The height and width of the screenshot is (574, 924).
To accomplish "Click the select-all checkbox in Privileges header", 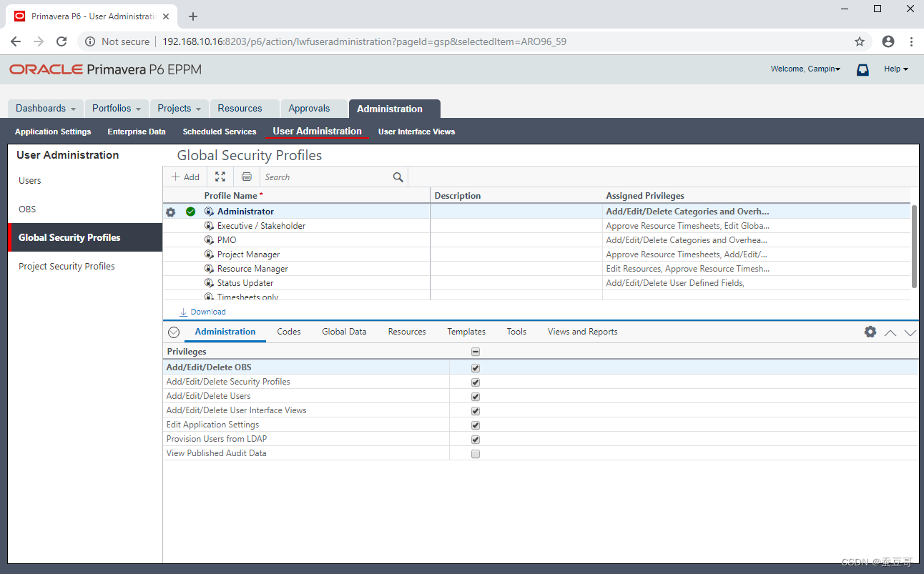I will 476,352.
